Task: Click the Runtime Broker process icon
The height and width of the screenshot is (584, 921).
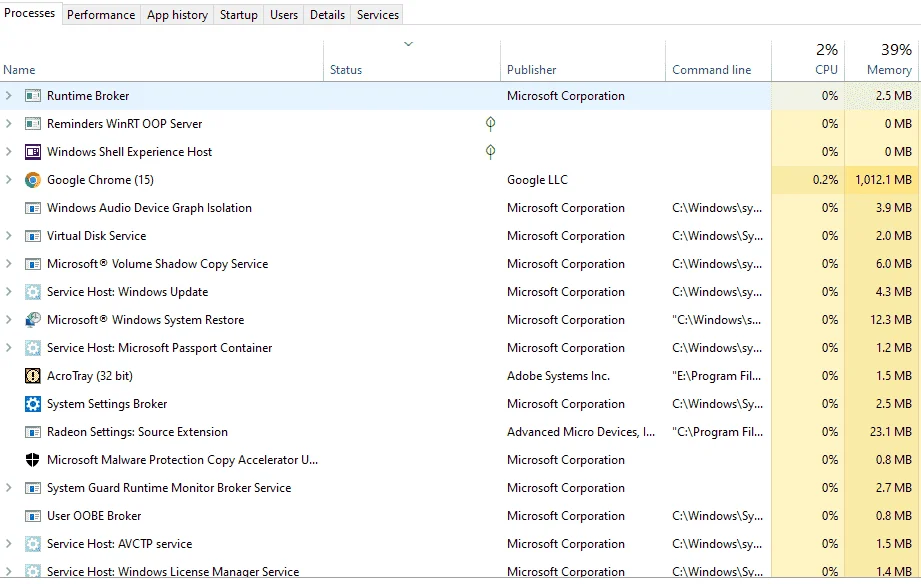Action: coord(32,96)
